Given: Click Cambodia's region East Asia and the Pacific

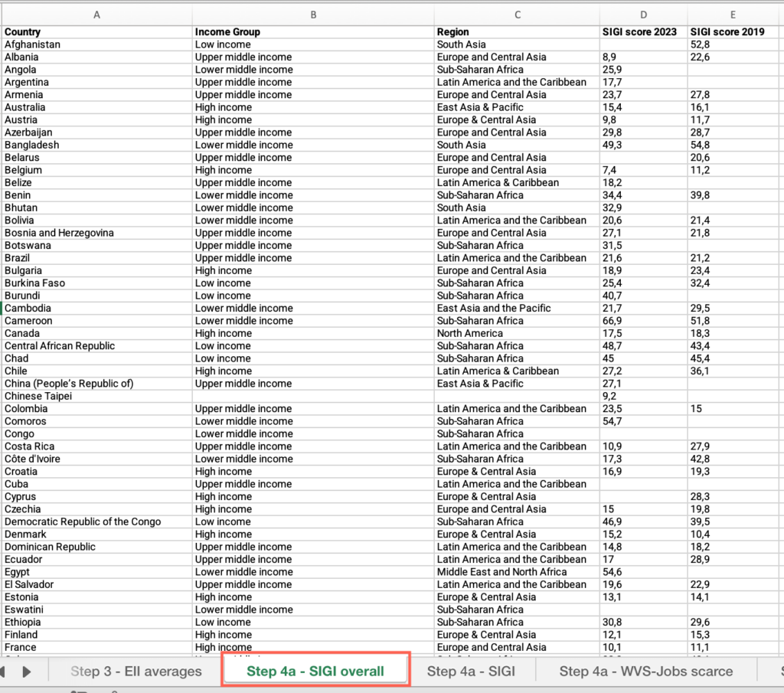Looking at the screenshot, I should coord(518,308).
